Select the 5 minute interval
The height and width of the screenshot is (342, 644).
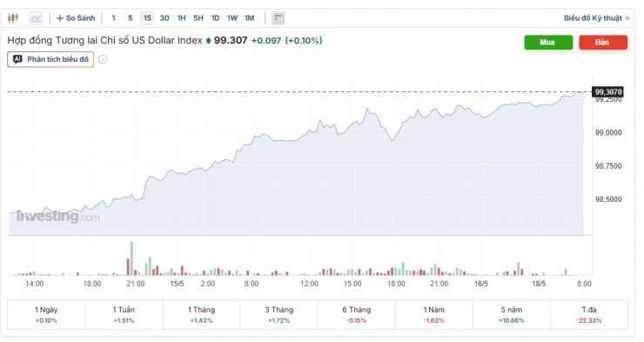point(131,18)
